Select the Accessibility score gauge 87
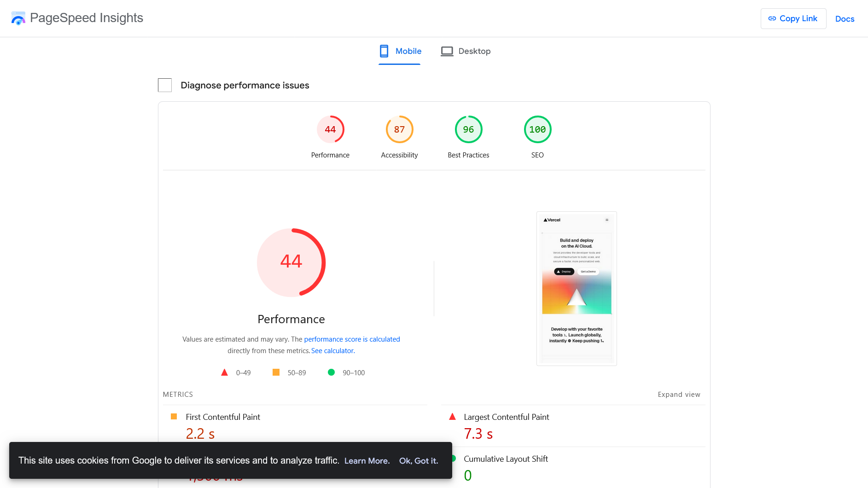 (x=399, y=129)
